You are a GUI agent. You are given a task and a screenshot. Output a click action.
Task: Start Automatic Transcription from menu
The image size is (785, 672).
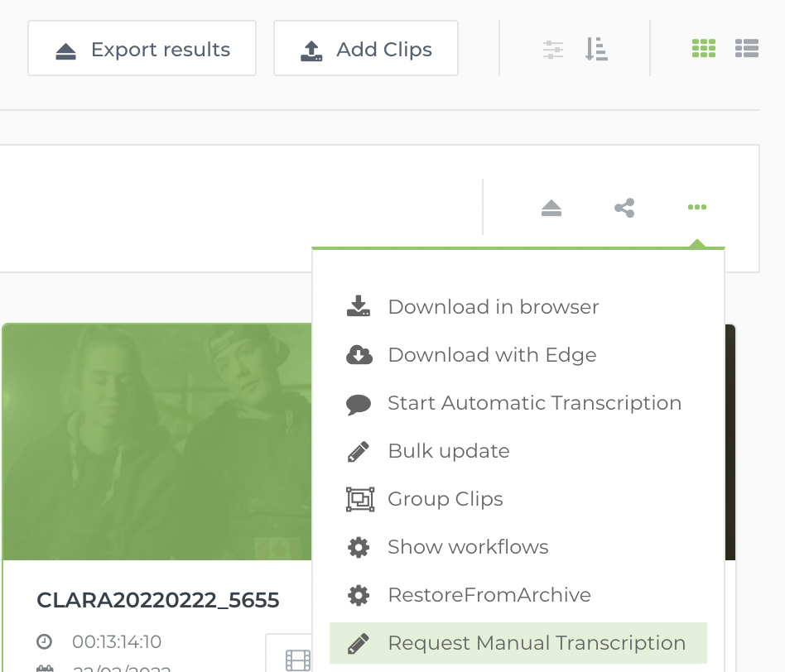534,403
